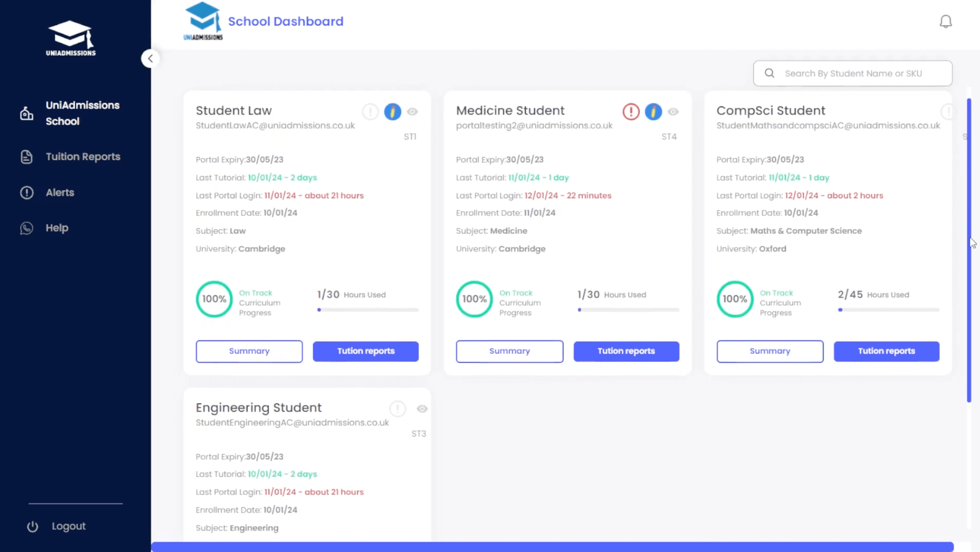The image size is (980, 552).
Task: Click Student Law blue info icon
Action: coord(392,111)
